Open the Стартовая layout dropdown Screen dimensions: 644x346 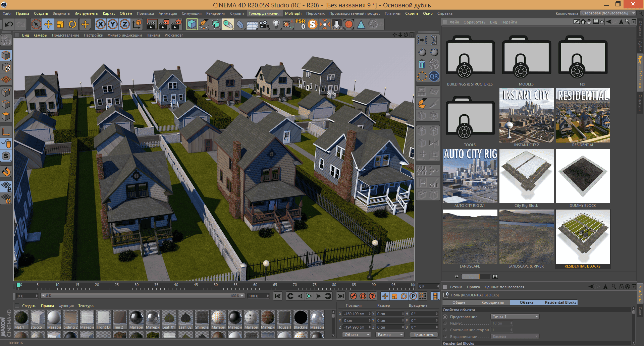pyautogui.click(x=608, y=13)
